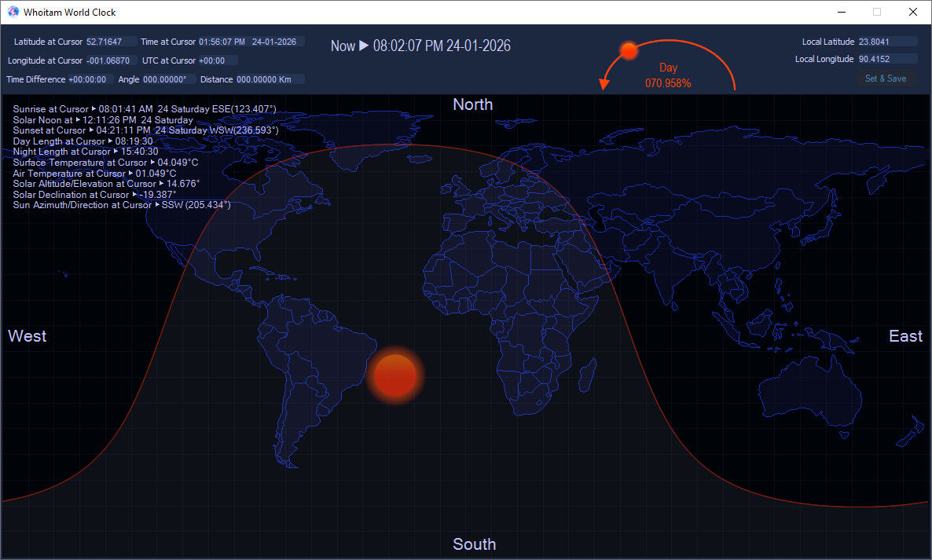The height and width of the screenshot is (560, 932).
Task: Click the Day percentage readout
Action: (668, 82)
